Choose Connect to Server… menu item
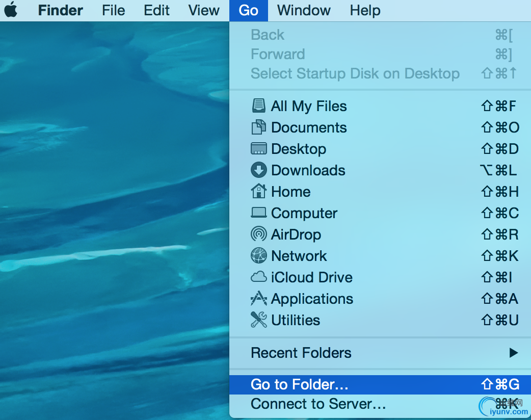Viewport: 531px width, 420px height. click(380, 404)
